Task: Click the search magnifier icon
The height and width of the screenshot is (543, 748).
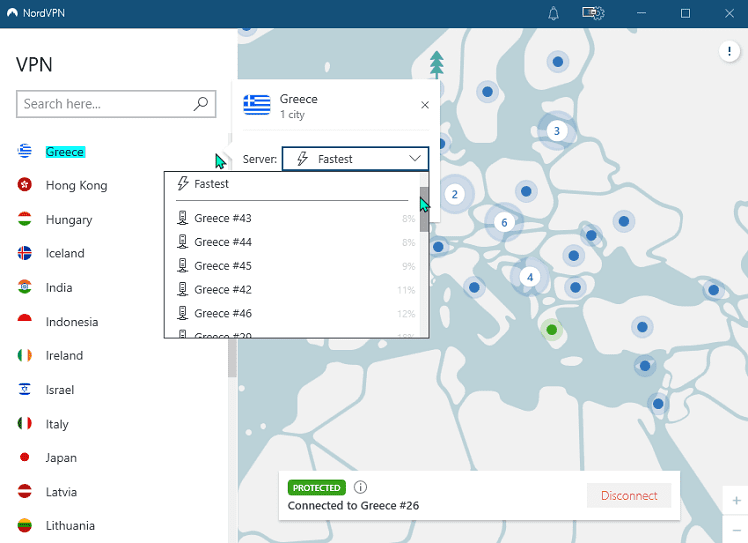Action: point(201,104)
